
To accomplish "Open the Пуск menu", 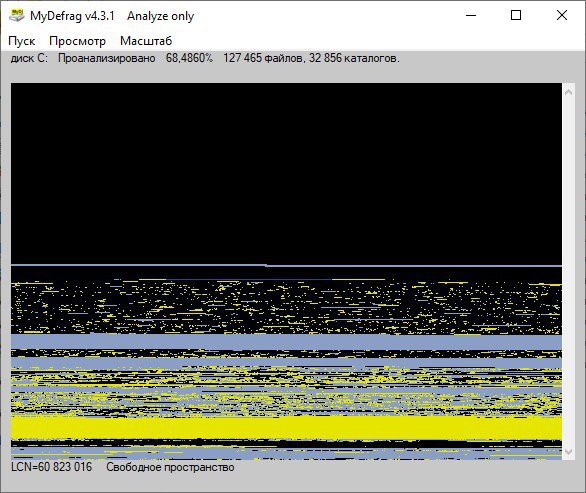I will (22, 41).
